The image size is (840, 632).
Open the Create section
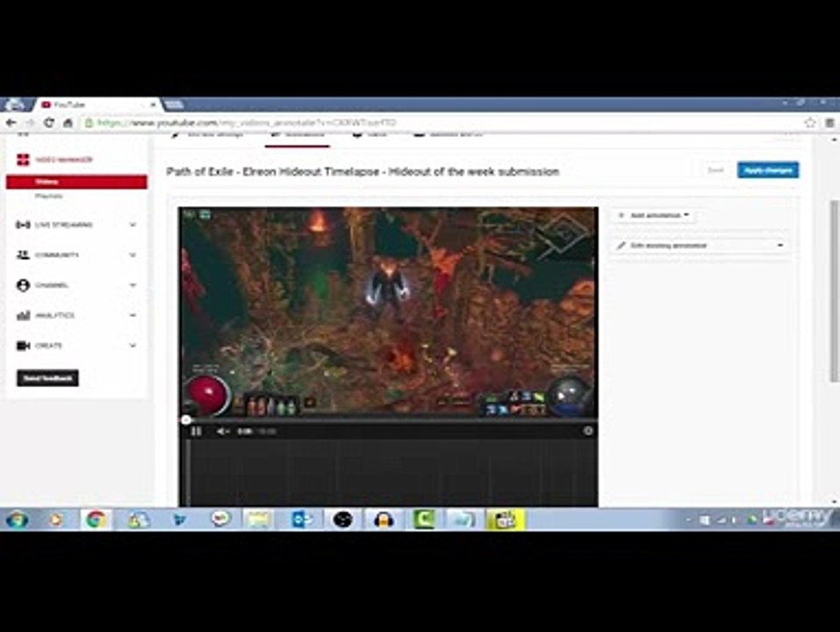(x=49, y=346)
